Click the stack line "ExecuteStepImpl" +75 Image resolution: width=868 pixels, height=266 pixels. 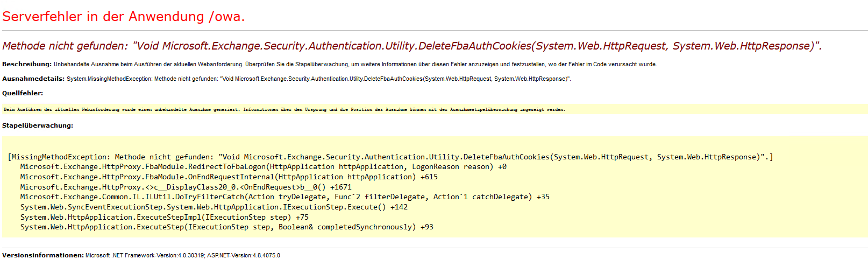pos(165,217)
